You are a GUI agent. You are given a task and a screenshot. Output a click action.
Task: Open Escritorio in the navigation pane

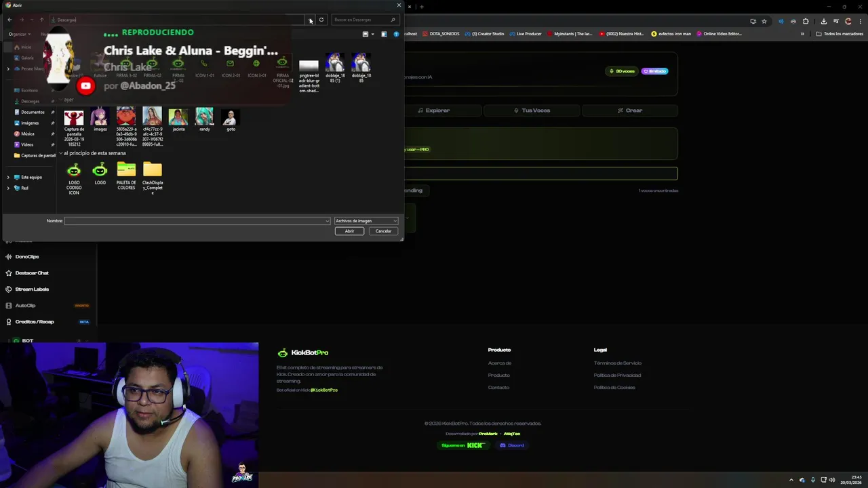tap(29, 90)
